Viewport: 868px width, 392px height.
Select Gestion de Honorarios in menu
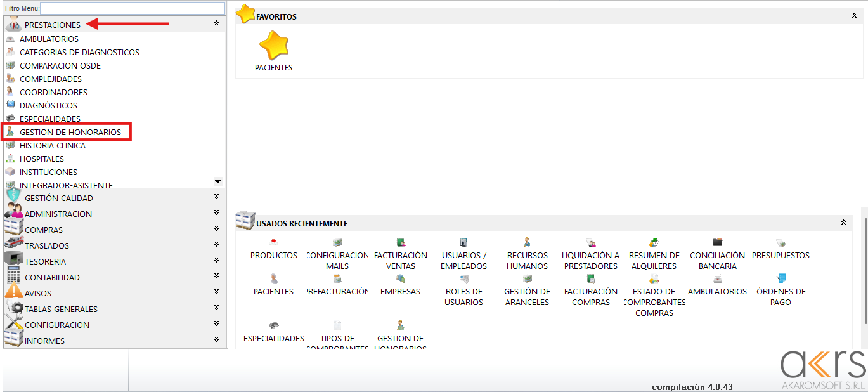(x=70, y=132)
